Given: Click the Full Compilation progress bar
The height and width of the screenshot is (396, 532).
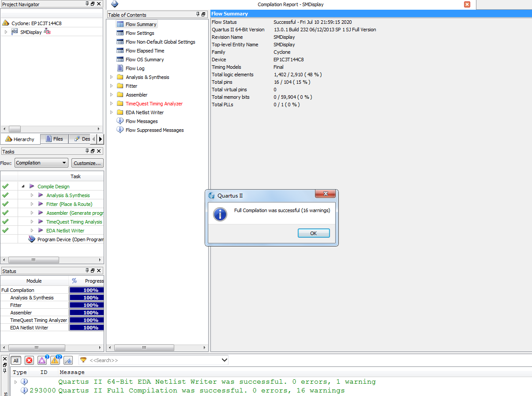Looking at the screenshot, I should point(86,290).
